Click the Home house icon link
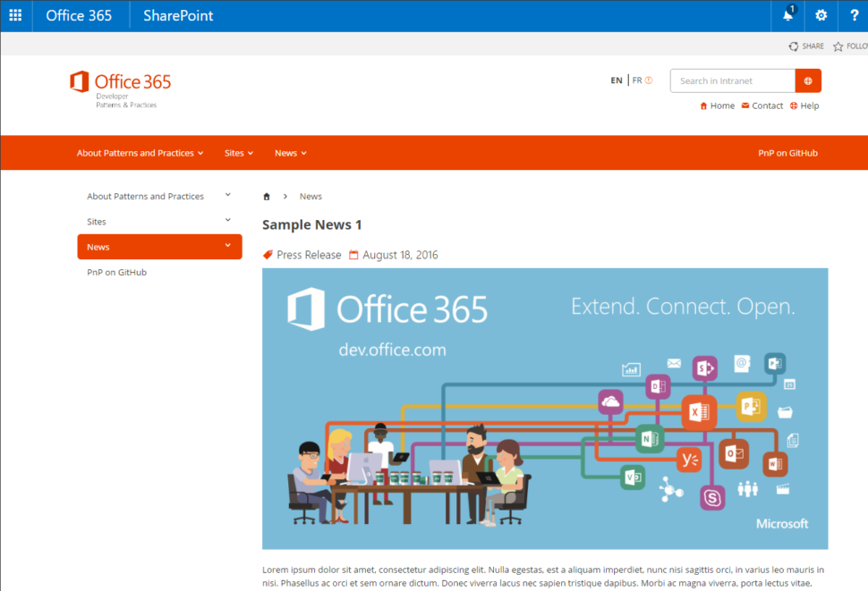The width and height of the screenshot is (868, 591). tap(703, 106)
